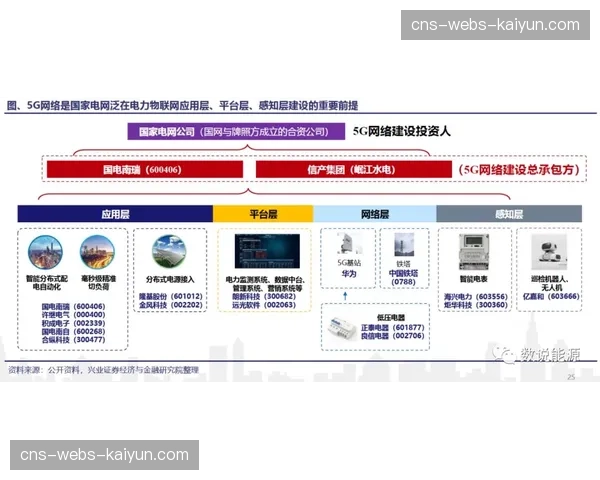Select the red 国电南瑞 (600406) box
600x480 pixels.
145,169
